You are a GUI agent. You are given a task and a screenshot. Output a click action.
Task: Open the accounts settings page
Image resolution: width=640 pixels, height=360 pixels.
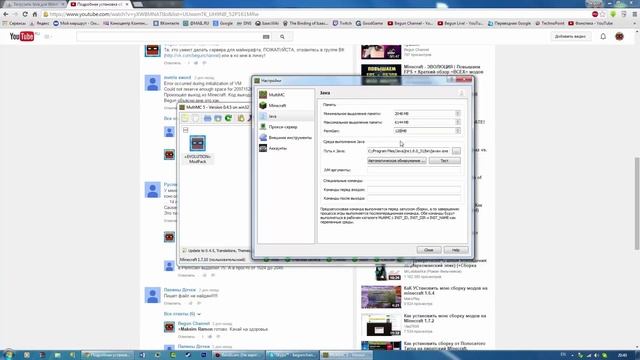286,148
